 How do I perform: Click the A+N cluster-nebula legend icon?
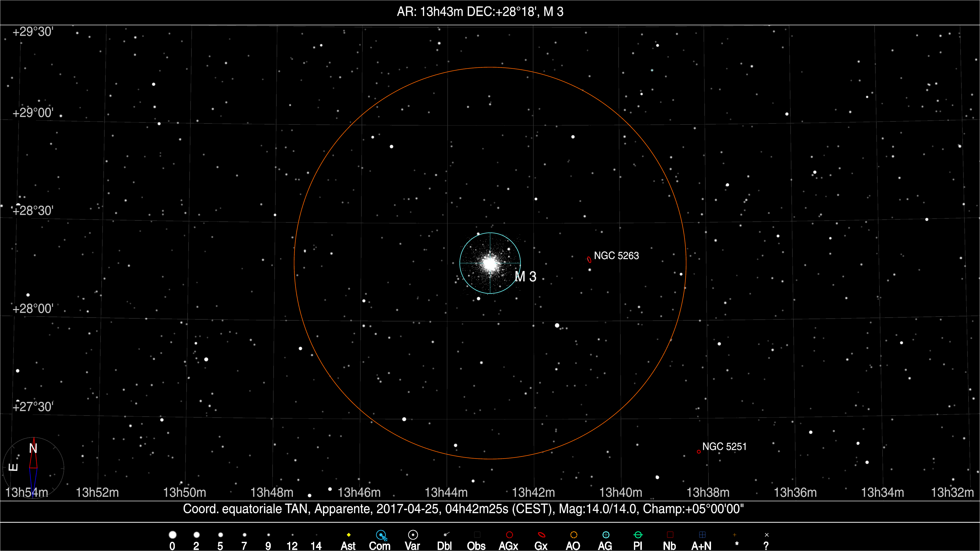(x=702, y=535)
